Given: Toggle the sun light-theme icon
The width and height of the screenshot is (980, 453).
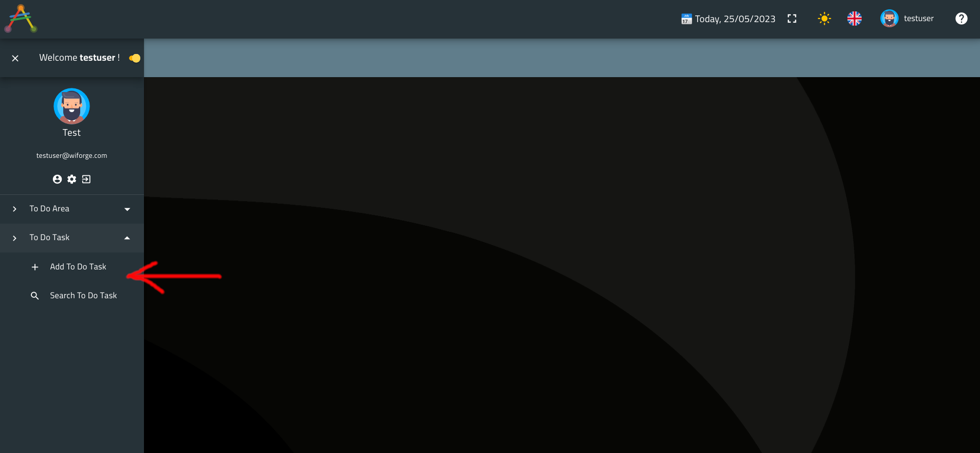Looking at the screenshot, I should [824, 19].
